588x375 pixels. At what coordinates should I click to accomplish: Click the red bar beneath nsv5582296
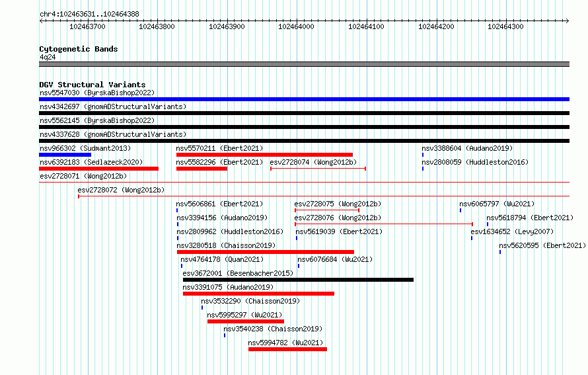pos(202,169)
